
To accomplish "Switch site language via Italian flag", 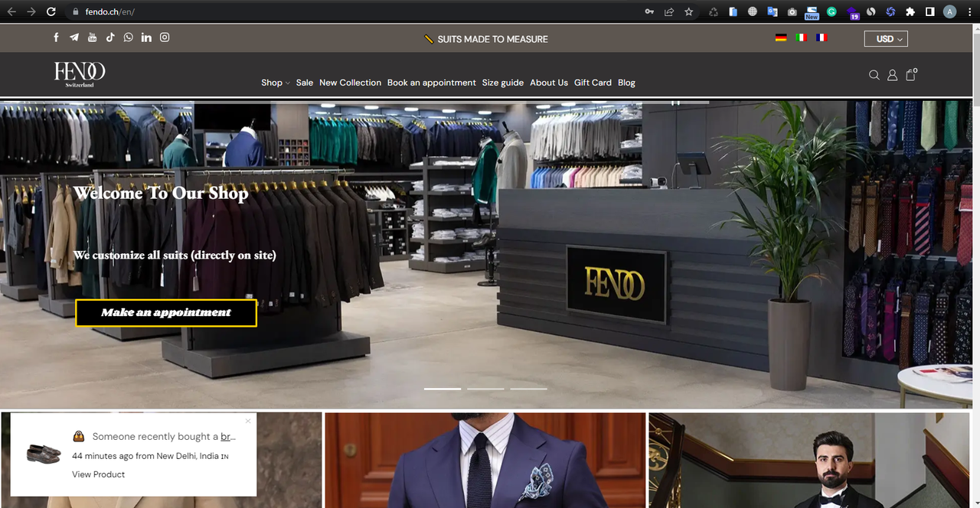I will 801,37.
